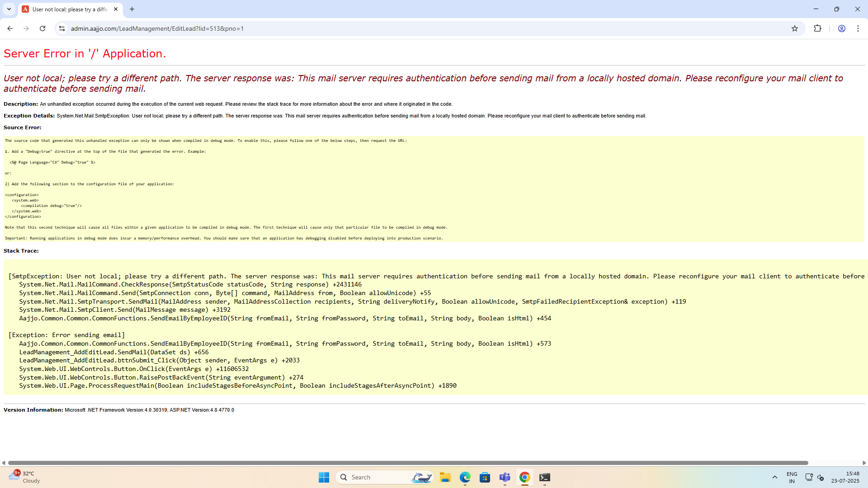This screenshot has width=868, height=488.
Task: Close the 'User not local' tab
Action: (x=116, y=9)
